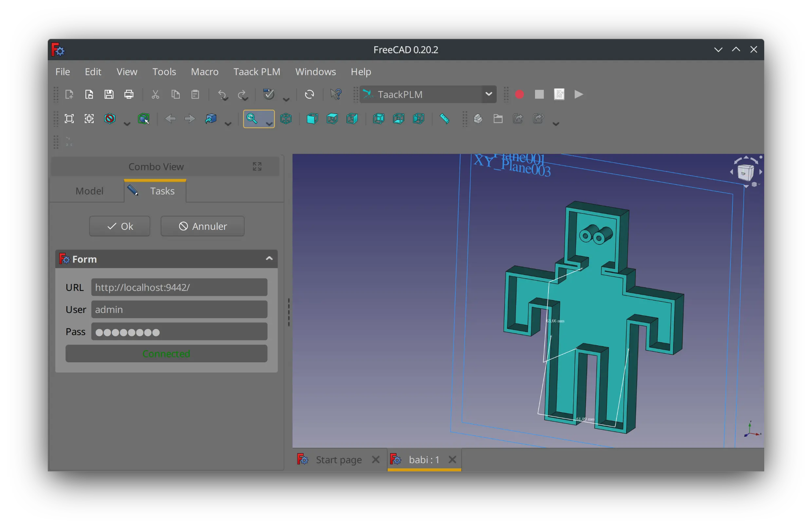This screenshot has height=528, width=812.
Task: Set the top view
Action: tap(332, 119)
